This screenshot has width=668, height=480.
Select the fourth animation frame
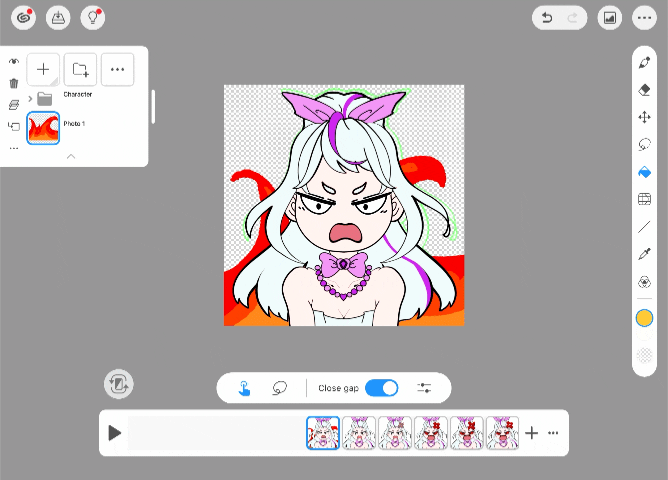(x=430, y=433)
